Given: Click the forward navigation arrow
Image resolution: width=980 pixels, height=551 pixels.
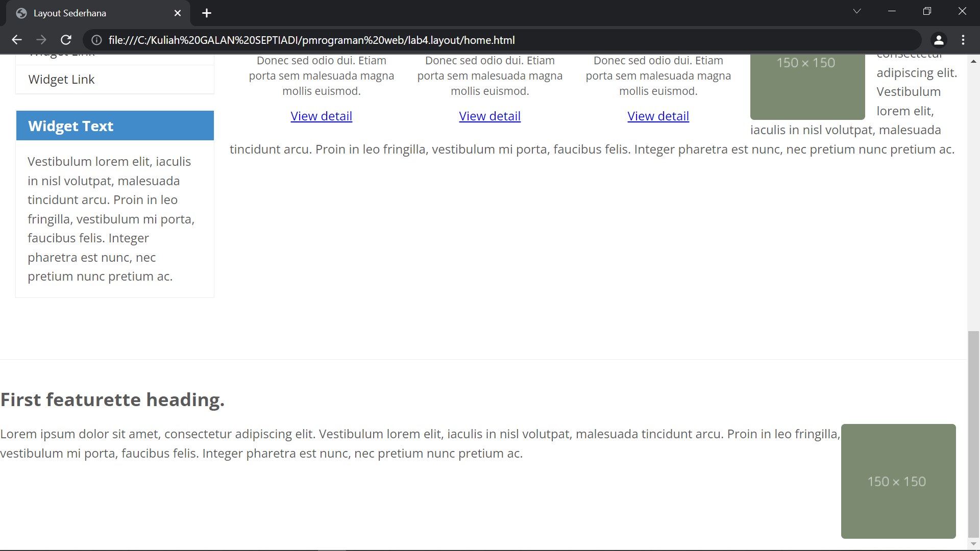Looking at the screenshot, I should point(41,40).
